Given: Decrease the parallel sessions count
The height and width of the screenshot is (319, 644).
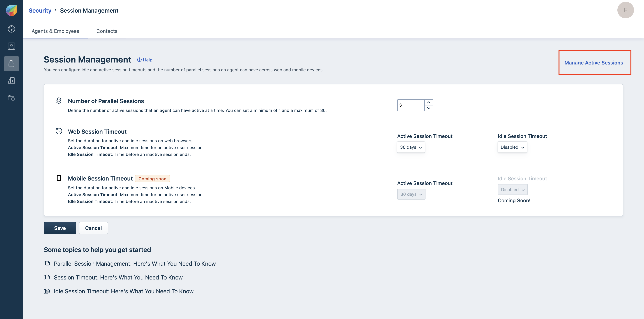Looking at the screenshot, I should pyautogui.click(x=429, y=108).
